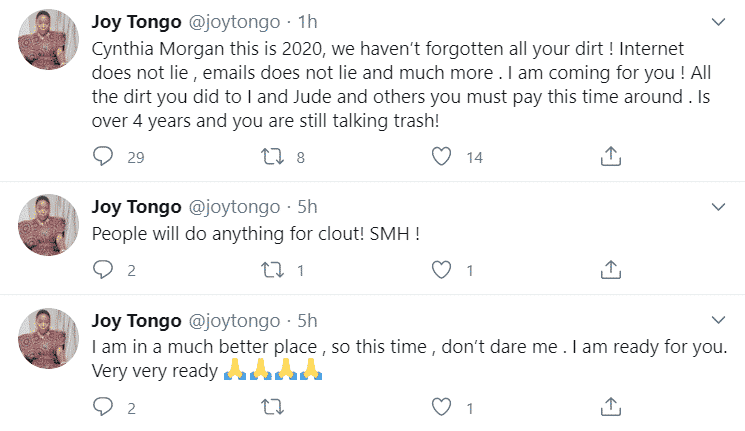Viewport: 745px width, 431px height.
Task: Retweet the 'People will do anything' tweet
Action: click(x=273, y=269)
